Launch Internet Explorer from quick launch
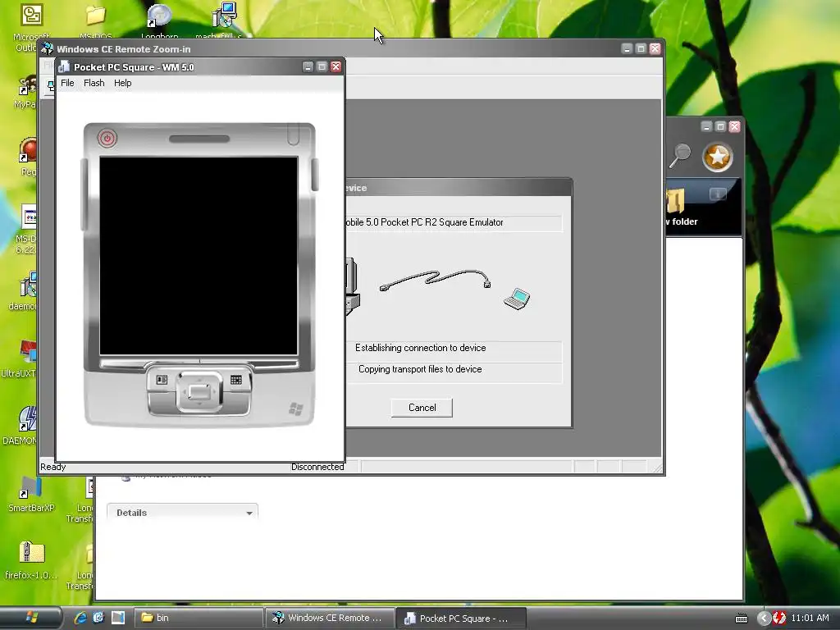This screenshot has height=630, width=840. (80, 618)
